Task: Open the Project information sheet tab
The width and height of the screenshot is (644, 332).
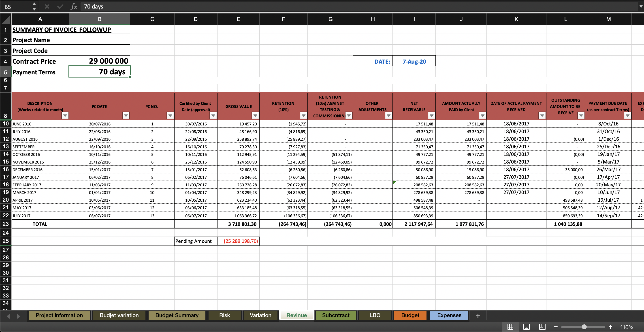Action: tap(59, 315)
